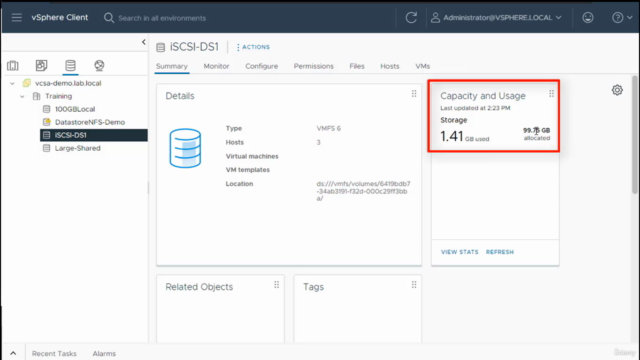Click the global refresh icon

coord(411,18)
